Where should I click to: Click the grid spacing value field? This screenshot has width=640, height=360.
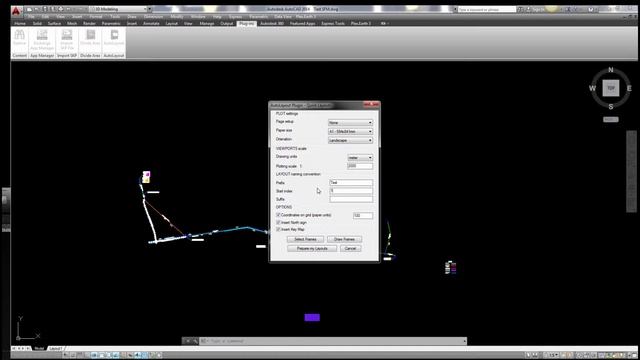[x=362, y=215]
